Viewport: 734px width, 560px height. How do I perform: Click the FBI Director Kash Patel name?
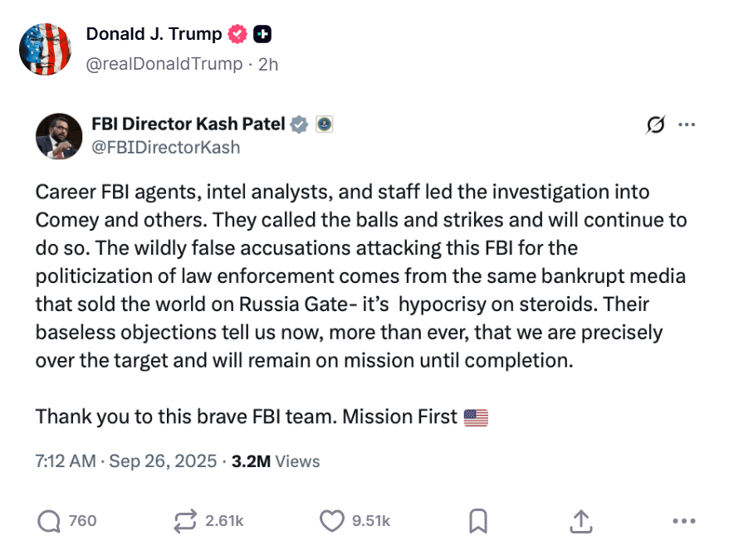(188, 124)
